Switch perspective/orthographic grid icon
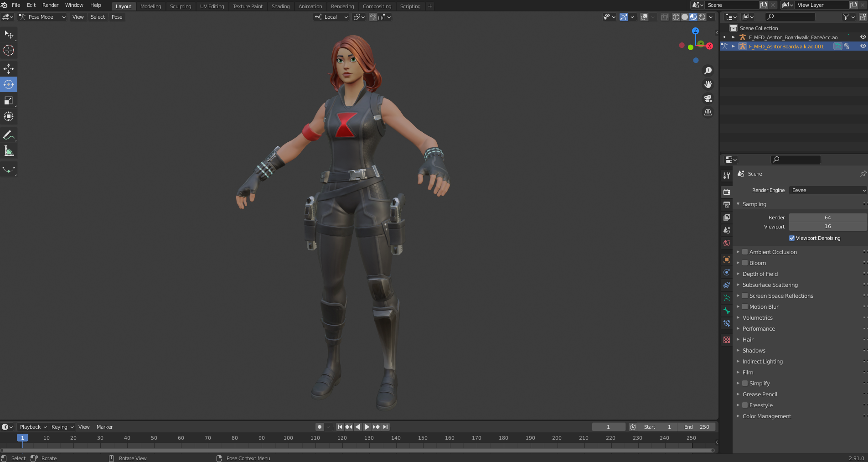This screenshot has height=462, width=868. click(708, 112)
